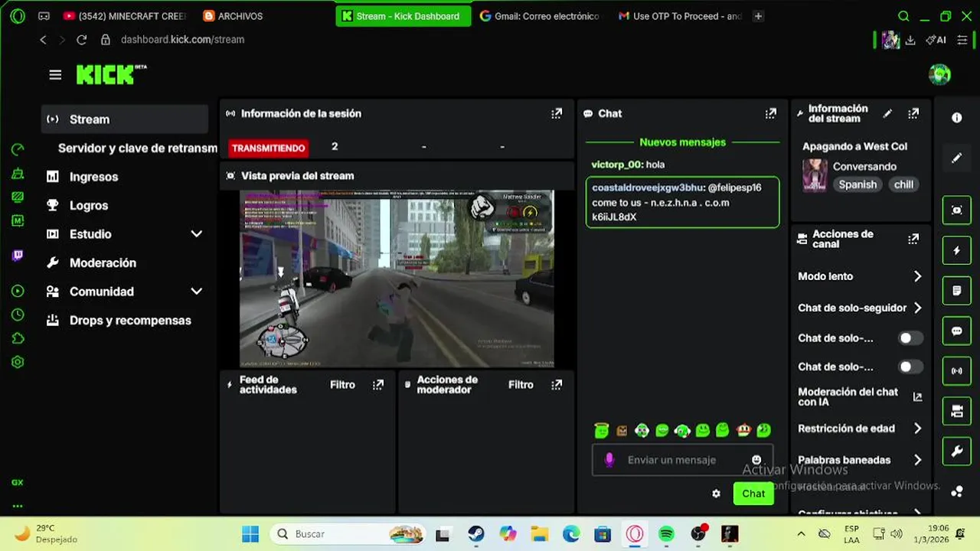Click the browser downloads icon
The height and width of the screenshot is (551, 980).
[910, 40]
